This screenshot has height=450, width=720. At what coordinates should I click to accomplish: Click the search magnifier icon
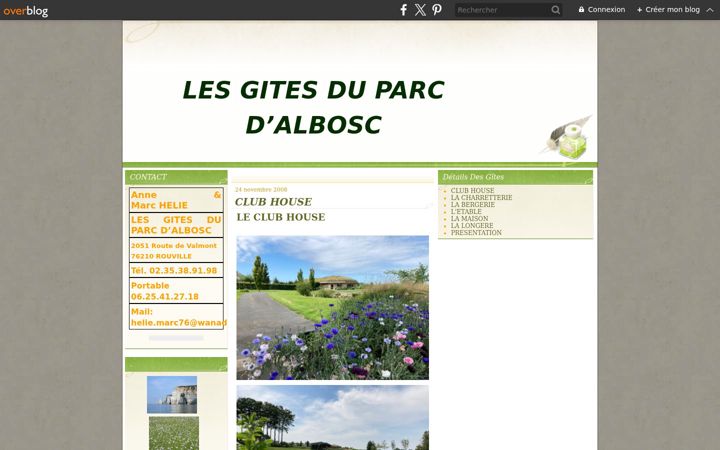[x=556, y=10]
